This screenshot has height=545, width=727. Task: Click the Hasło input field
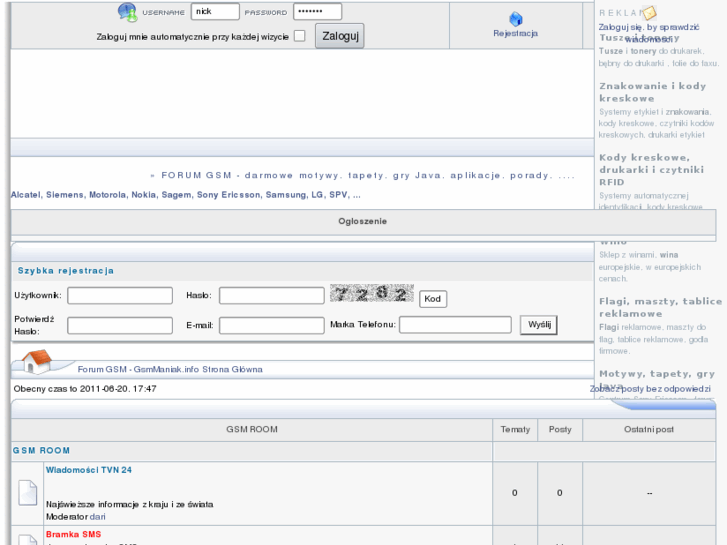pyautogui.click(x=272, y=295)
